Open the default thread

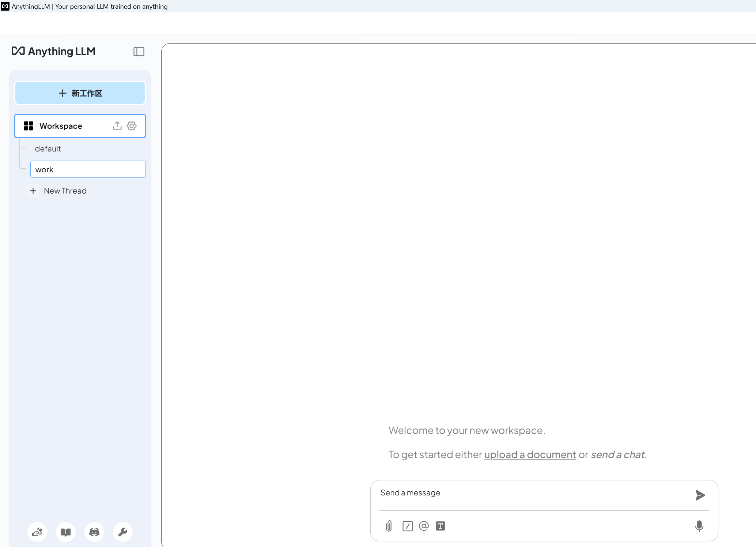pos(48,149)
